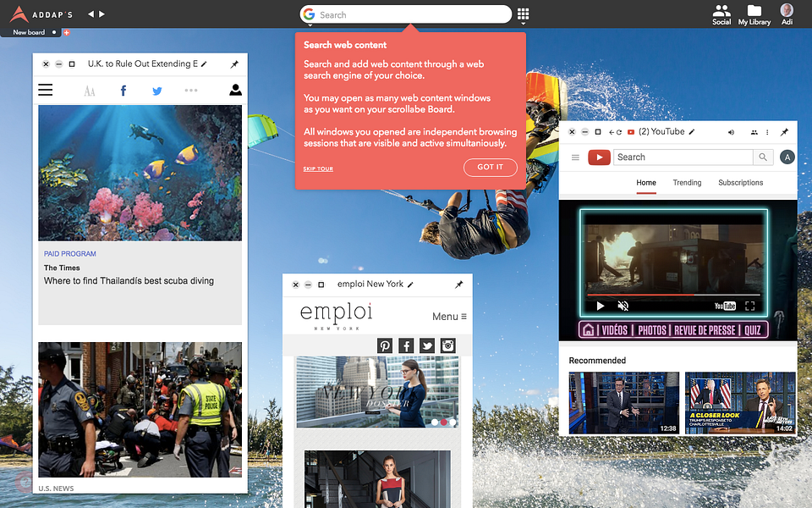812x508 pixels.
Task: Share article on Twitter in news window
Action: click(157, 91)
